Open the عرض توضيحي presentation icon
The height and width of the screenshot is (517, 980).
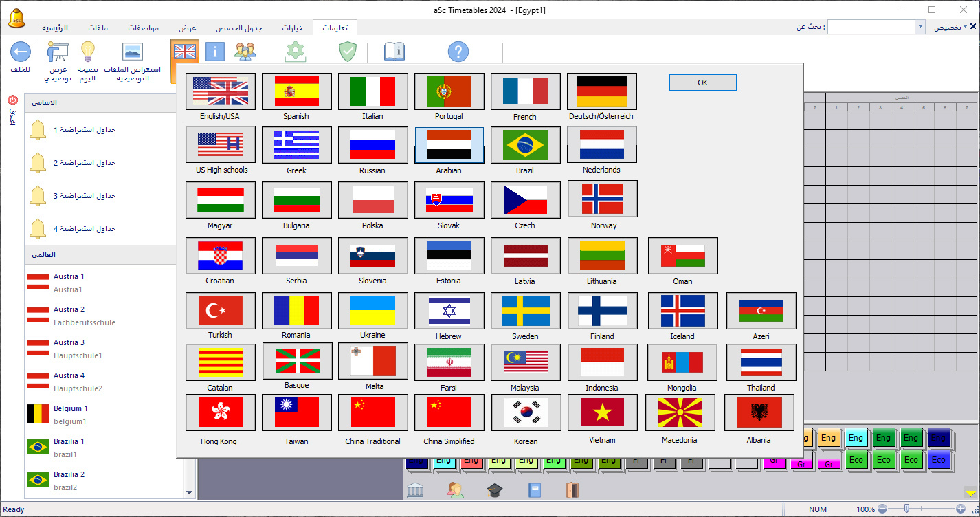58,52
